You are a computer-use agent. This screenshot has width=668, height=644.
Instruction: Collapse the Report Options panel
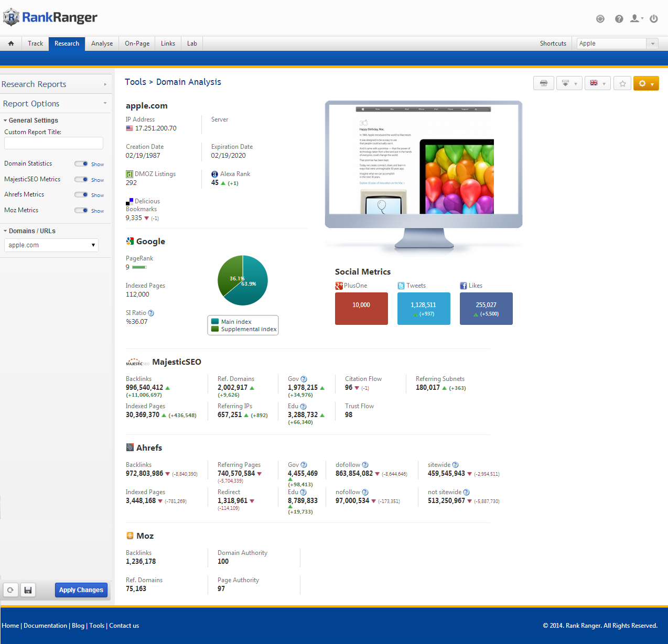[55, 104]
